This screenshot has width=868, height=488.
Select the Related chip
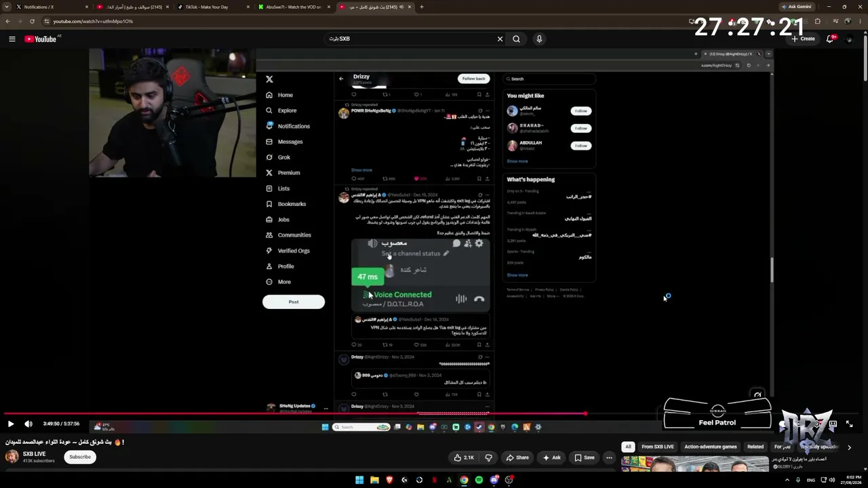755,447
